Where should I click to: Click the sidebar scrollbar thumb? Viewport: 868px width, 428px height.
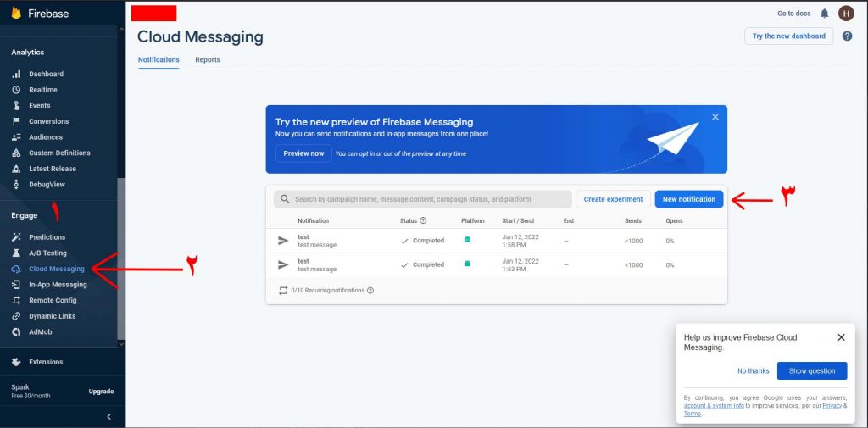[x=121, y=258]
